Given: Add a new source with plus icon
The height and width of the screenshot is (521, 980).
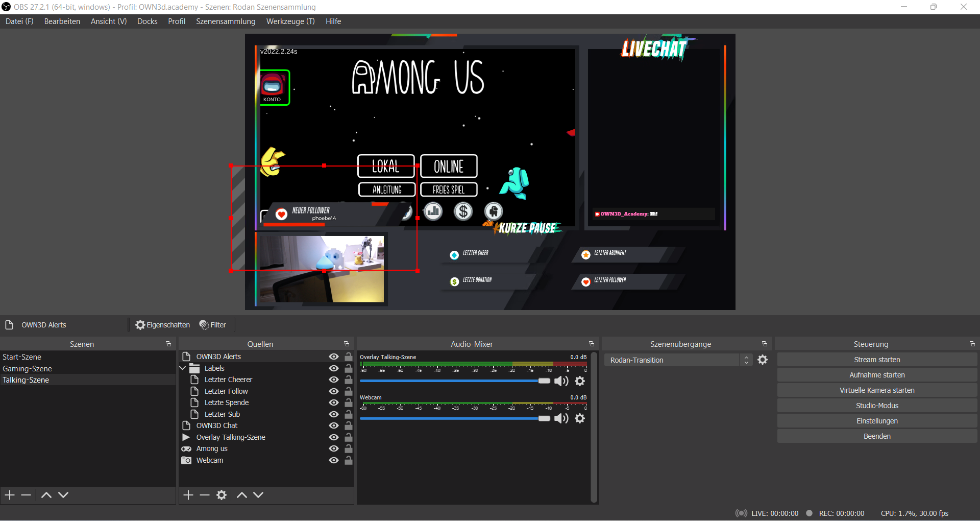Looking at the screenshot, I should pos(188,495).
